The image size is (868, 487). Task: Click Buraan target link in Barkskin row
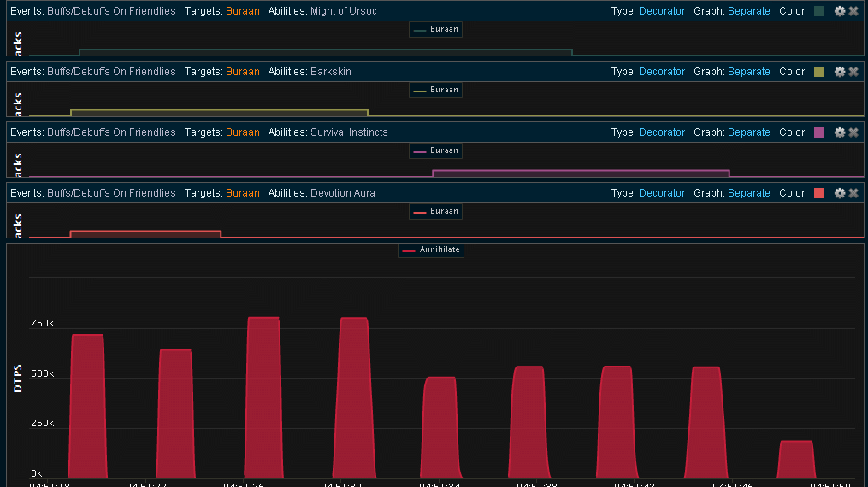point(242,72)
